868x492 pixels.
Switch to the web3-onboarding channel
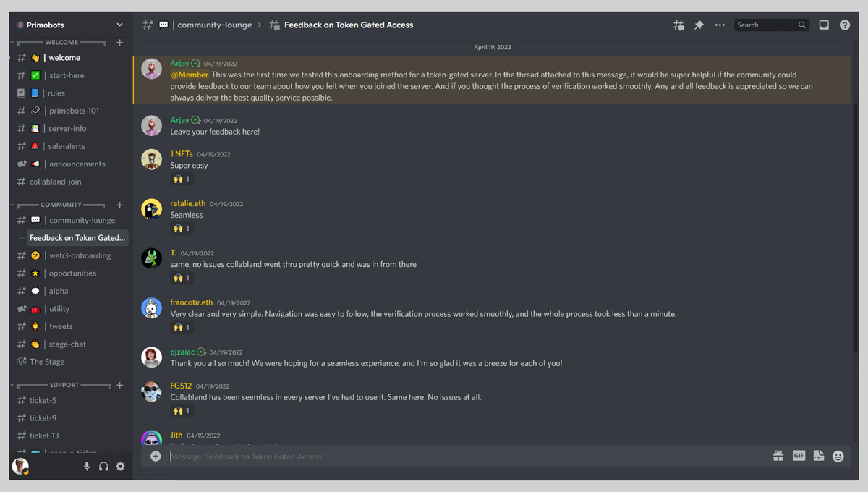[80, 255]
